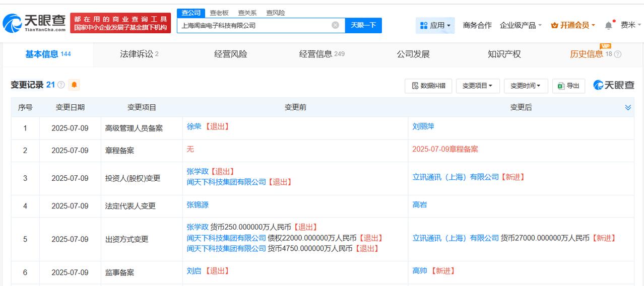This screenshot has height=286, width=644.
Task: Click the 天眼一下 search button
Action: (363, 25)
